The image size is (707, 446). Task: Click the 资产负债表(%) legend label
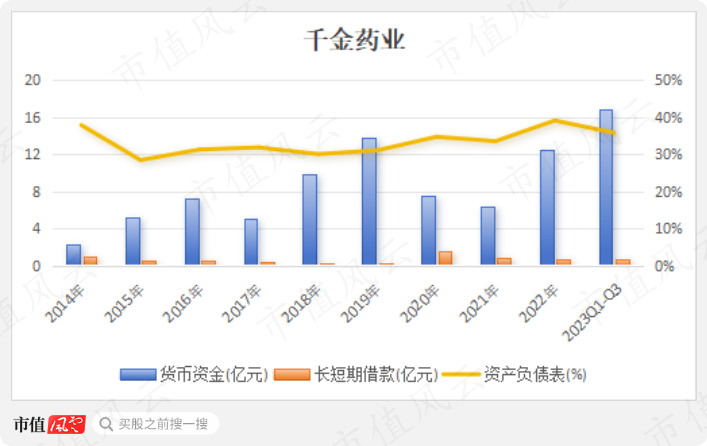tap(535, 375)
